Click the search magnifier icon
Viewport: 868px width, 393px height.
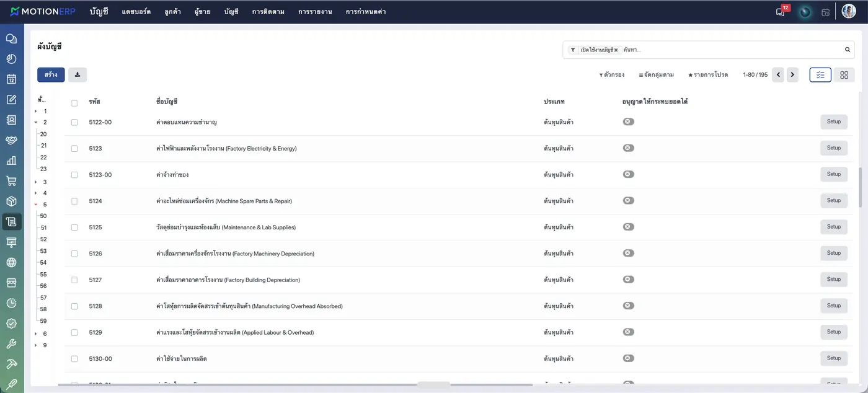coord(848,50)
